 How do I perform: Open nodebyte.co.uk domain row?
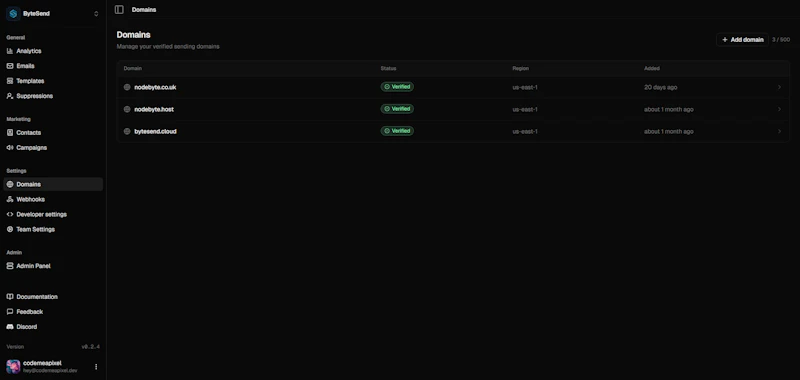[x=453, y=87]
